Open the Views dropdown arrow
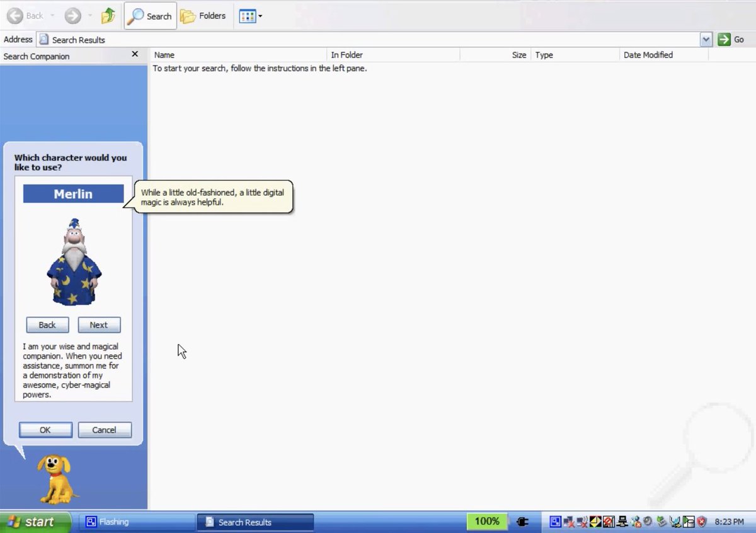The height and width of the screenshot is (533, 756). 260,16
